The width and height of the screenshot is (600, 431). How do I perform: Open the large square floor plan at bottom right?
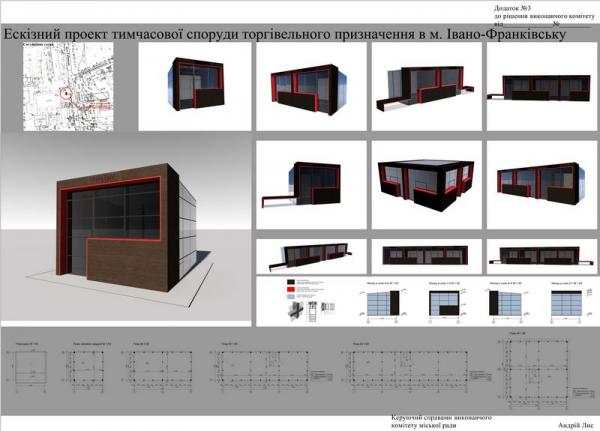pyautogui.click(x=546, y=372)
